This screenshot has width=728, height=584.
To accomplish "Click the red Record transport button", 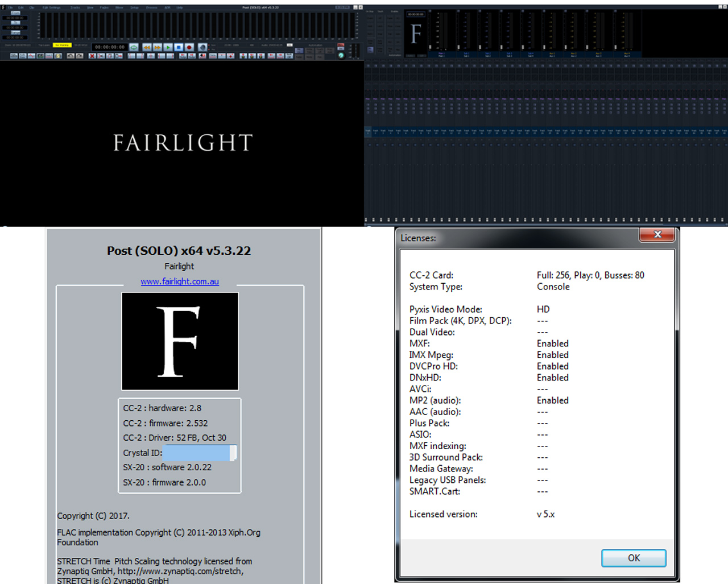I will (189, 47).
